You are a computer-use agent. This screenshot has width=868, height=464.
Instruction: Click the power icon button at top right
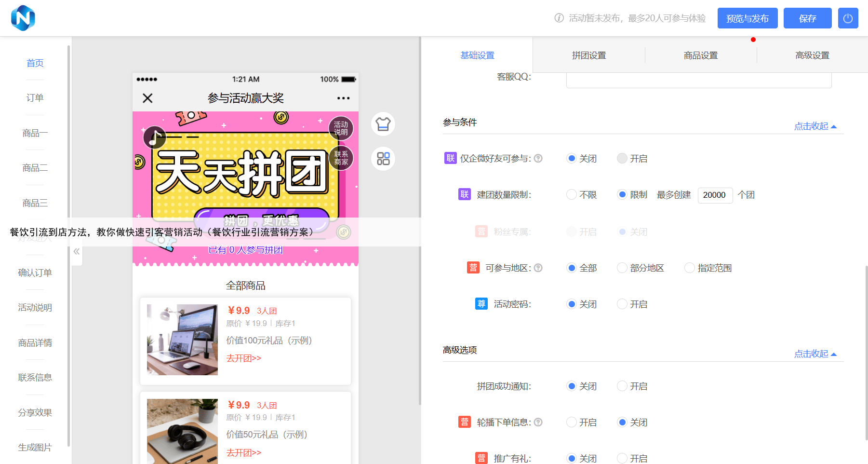(x=848, y=18)
